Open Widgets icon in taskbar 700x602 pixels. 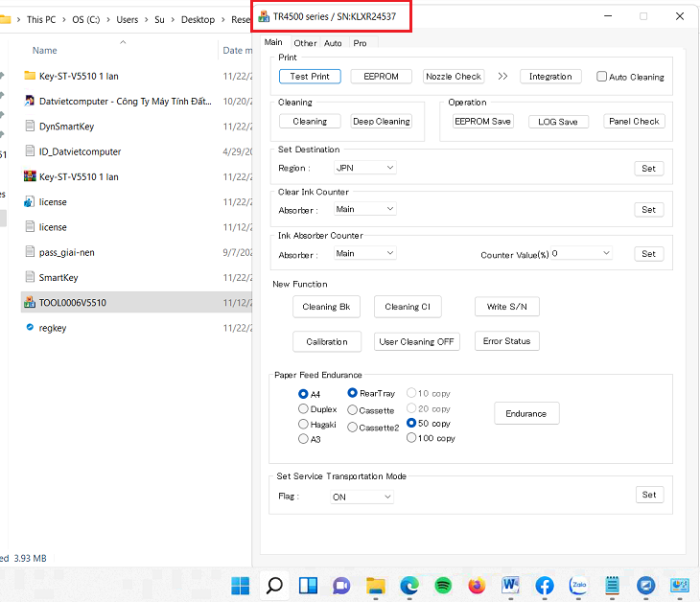point(308,586)
